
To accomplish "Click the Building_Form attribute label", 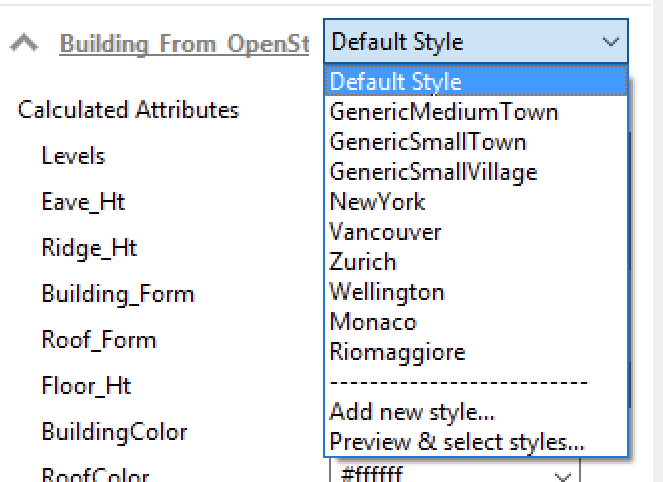I will pyautogui.click(x=118, y=294).
